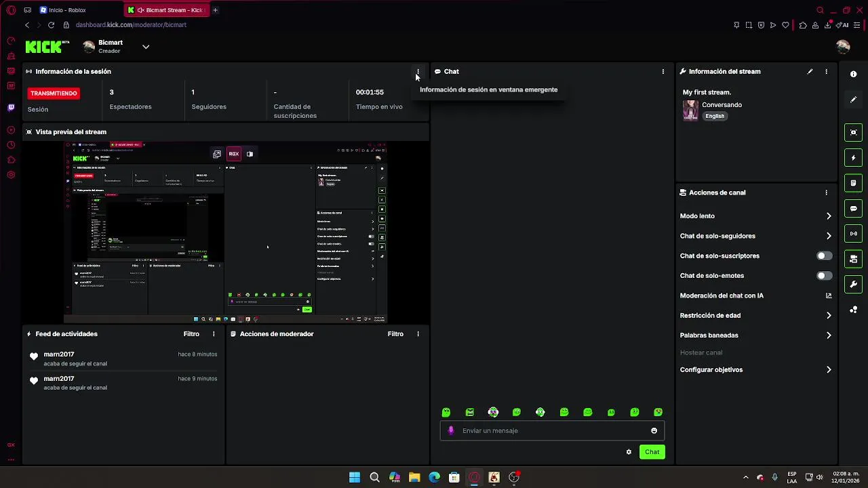Toggle lightning activity widget in right sidebar
Image resolution: width=868 pixels, height=488 pixels.
(x=854, y=158)
